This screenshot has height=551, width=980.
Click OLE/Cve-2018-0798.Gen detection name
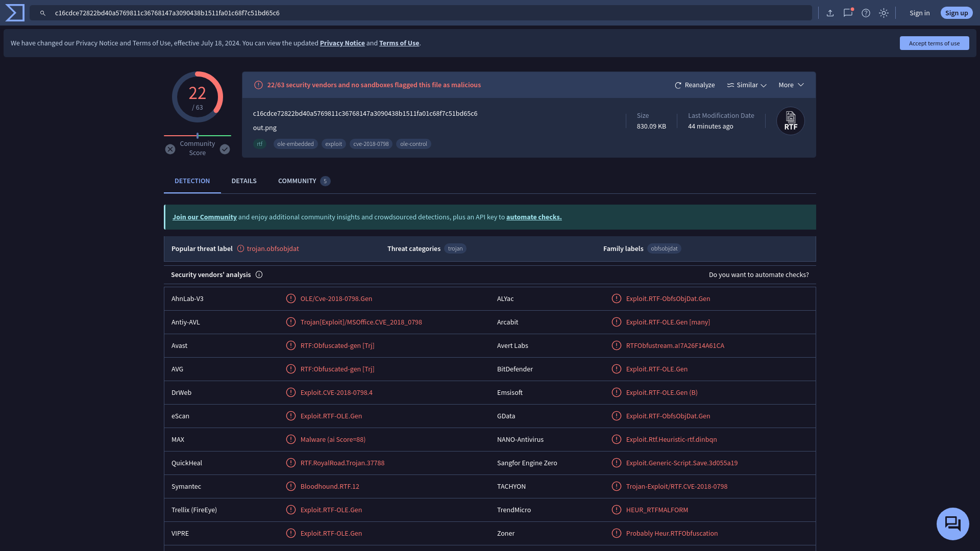pyautogui.click(x=336, y=299)
